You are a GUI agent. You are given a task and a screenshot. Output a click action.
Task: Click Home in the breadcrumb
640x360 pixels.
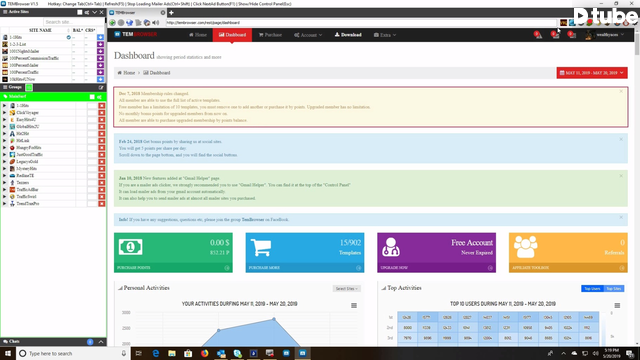[x=129, y=73]
